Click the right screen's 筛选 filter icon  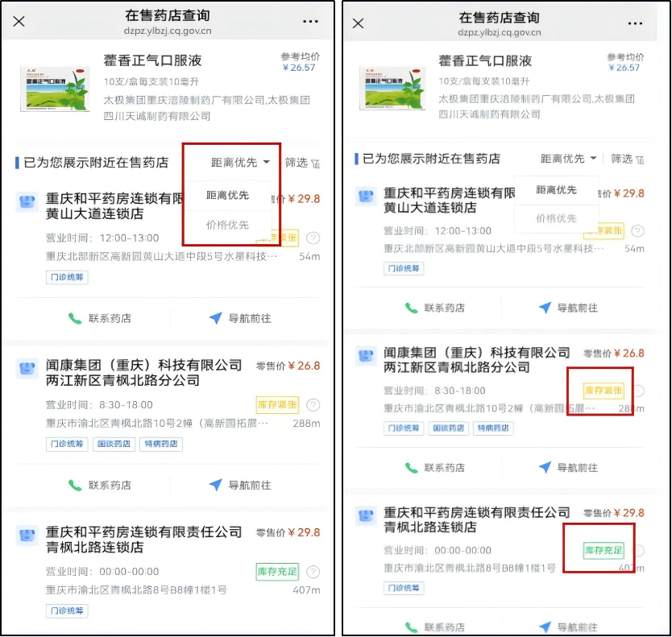(640, 159)
